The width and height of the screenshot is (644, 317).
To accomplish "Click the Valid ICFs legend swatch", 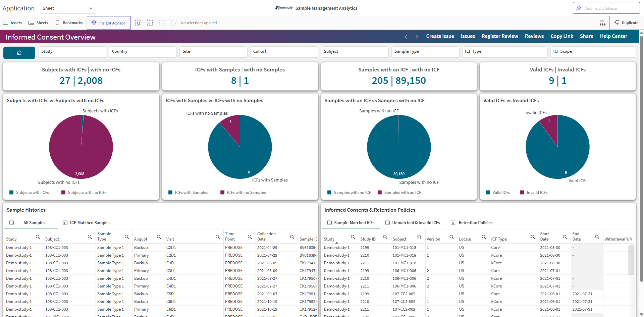I will pos(488,193).
